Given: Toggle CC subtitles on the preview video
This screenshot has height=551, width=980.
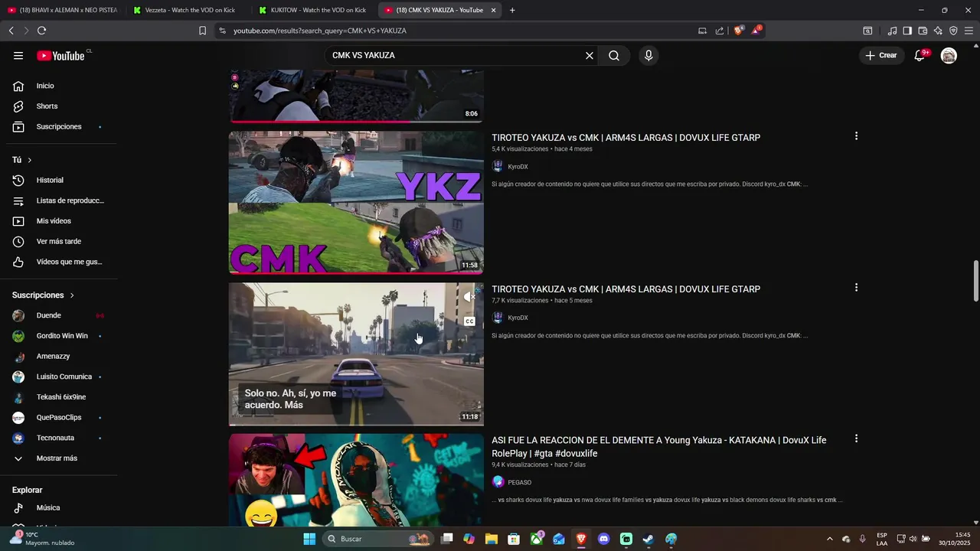Looking at the screenshot, I should (469, 321).
